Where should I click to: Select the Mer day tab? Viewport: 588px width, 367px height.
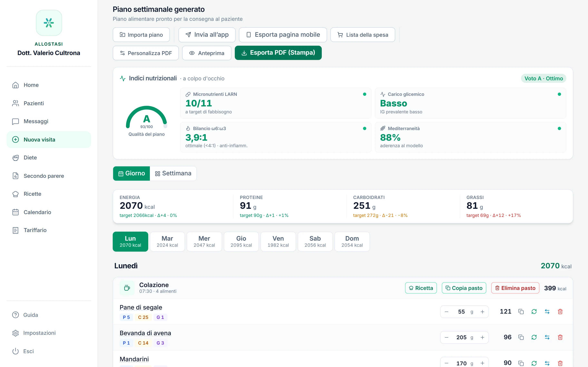[x=204, y=242]
